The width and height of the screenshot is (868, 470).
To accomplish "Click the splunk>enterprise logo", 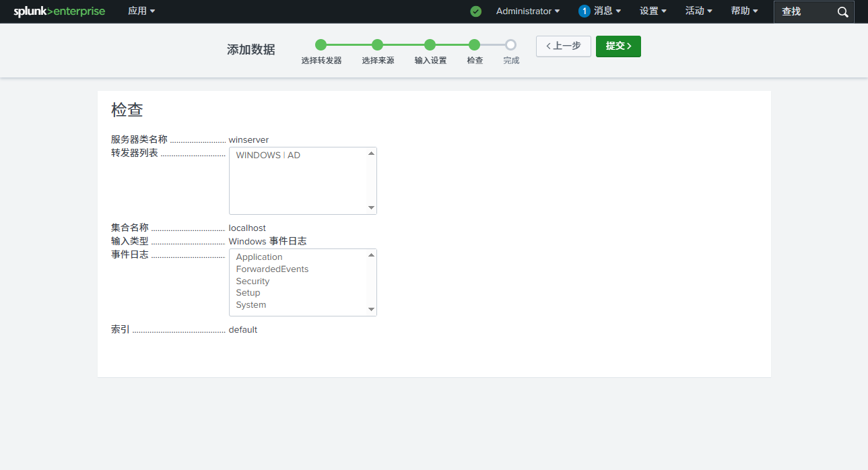I will [59, 11].
